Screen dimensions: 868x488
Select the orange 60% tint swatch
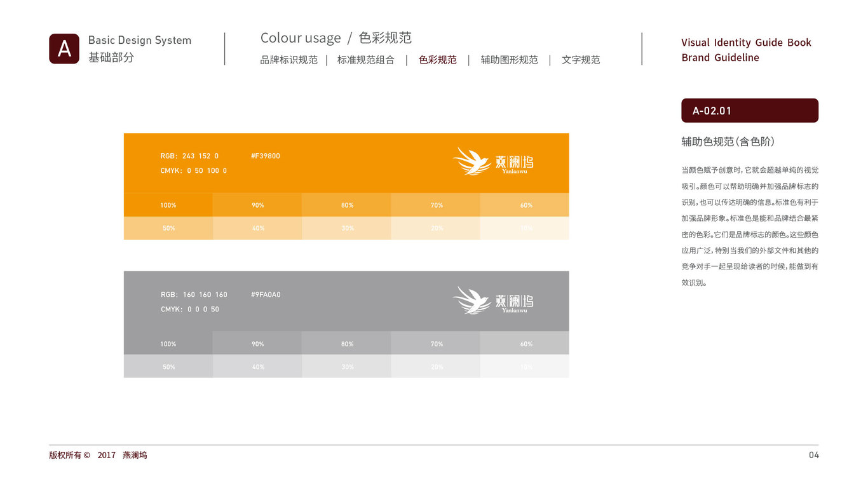525,205
